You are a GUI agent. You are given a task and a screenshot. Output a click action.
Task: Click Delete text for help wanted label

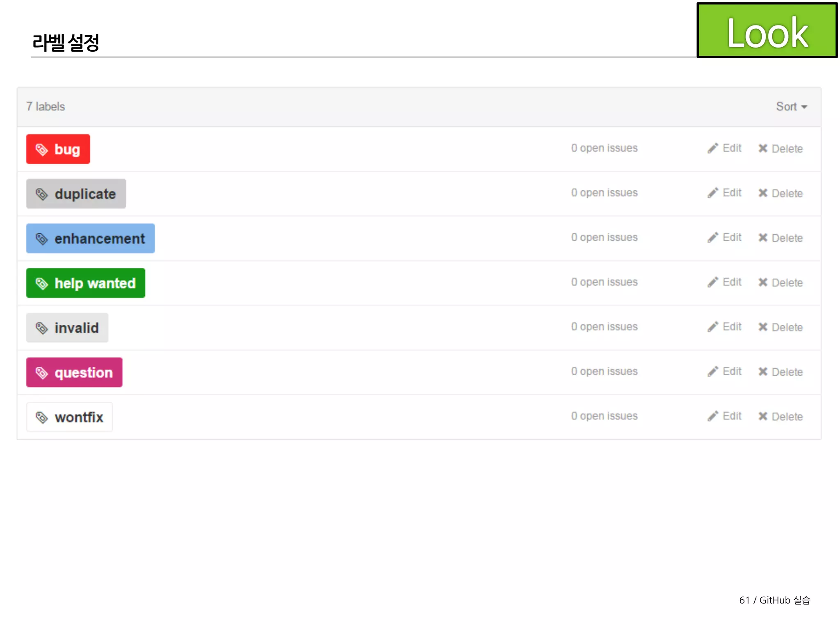click(x=787, y=283)
